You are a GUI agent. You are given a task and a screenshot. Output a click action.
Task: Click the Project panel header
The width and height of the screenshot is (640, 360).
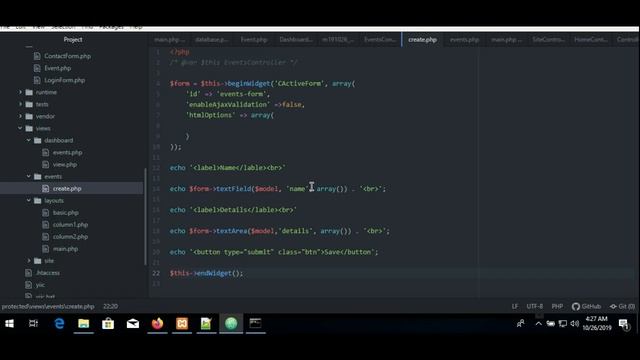73,40
